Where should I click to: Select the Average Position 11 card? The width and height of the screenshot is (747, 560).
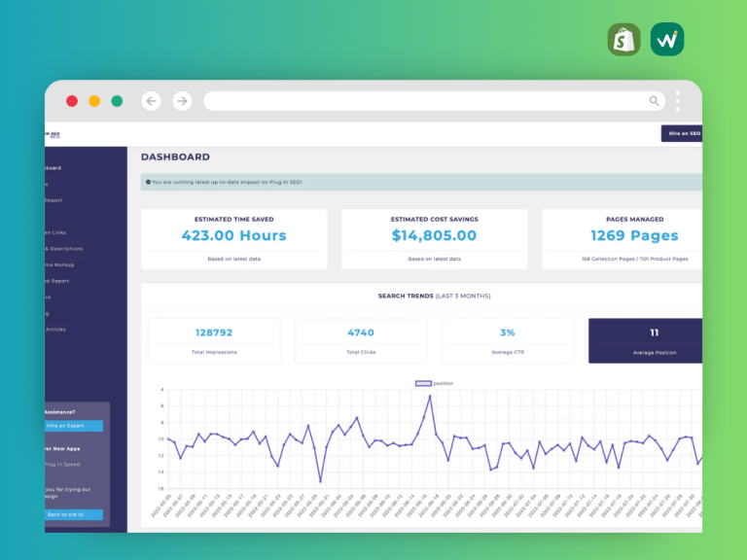pos(645,340)
